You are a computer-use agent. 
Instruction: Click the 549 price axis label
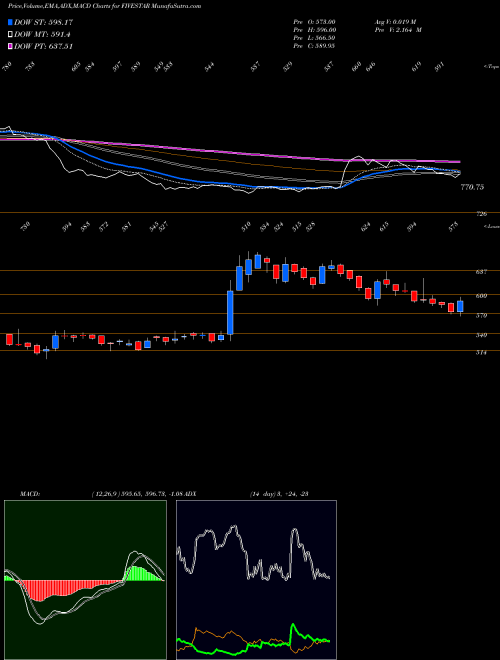click(x=481, y=335)
